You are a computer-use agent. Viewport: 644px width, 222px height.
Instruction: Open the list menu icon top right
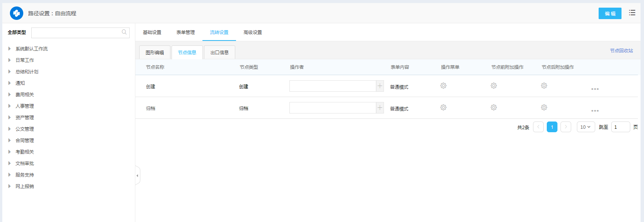[x=632, y=13]
